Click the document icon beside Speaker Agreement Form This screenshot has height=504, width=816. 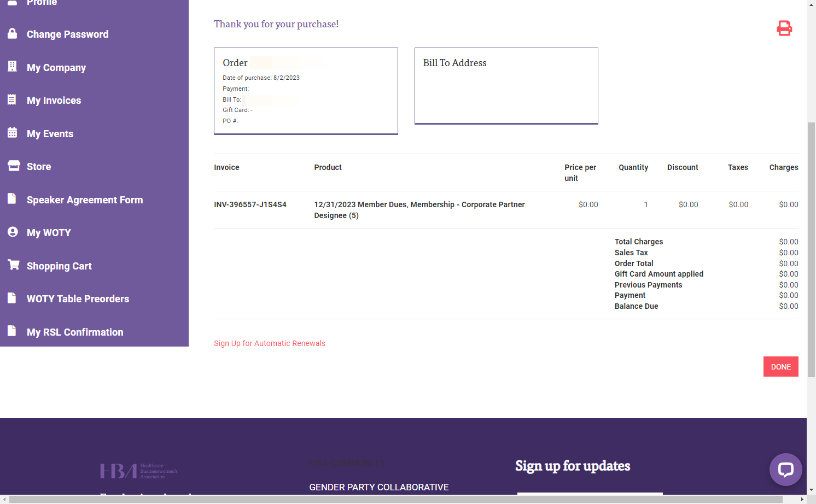12,199
